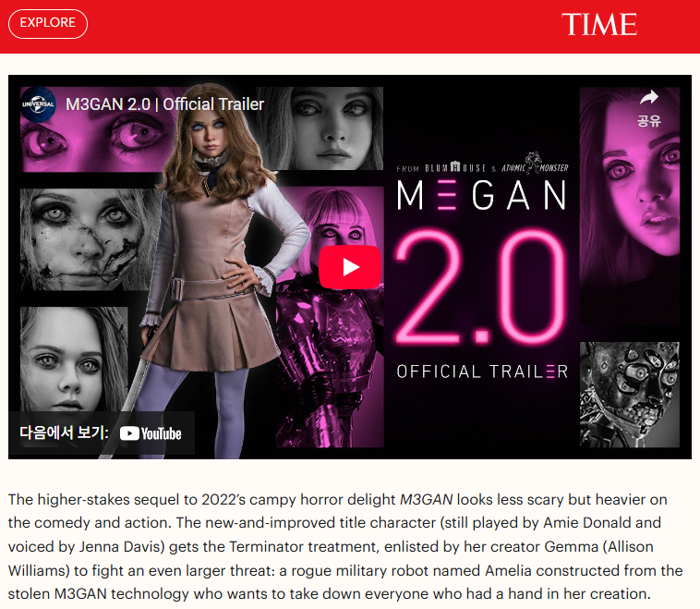Open the M3GAN 2.0 Official Trailer title link
The height and width of the screenshot is (609, 700).
[x=164, y=104]
